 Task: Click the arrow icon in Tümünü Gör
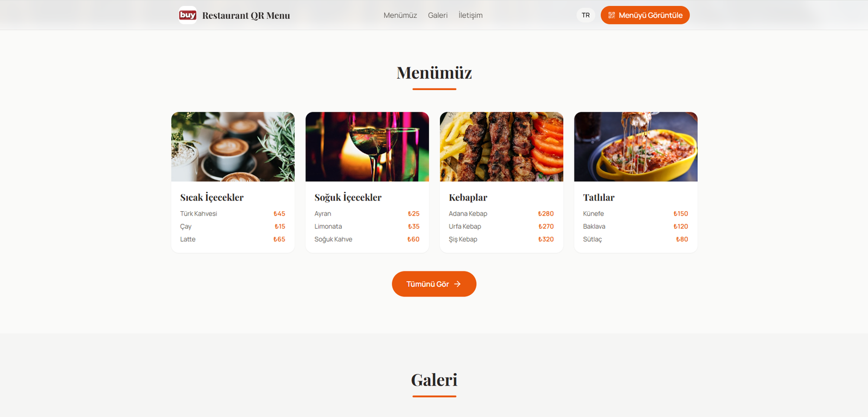tap(457, 284)
